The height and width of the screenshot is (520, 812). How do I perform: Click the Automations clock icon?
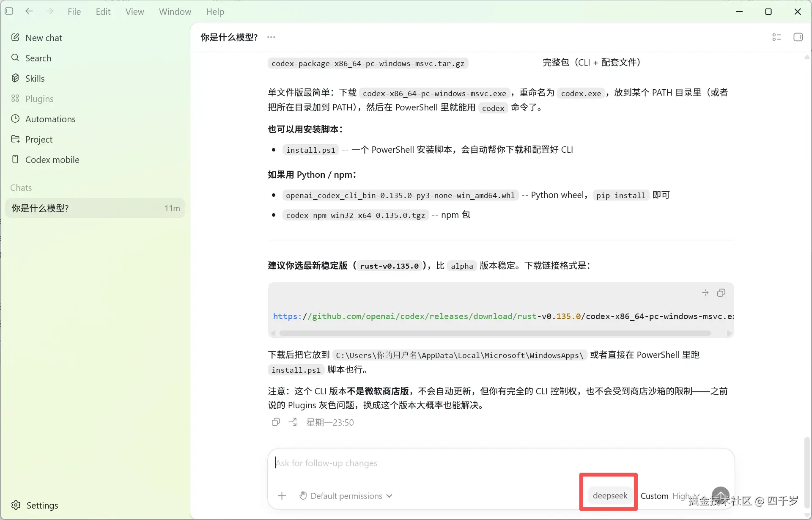point(15,118)
